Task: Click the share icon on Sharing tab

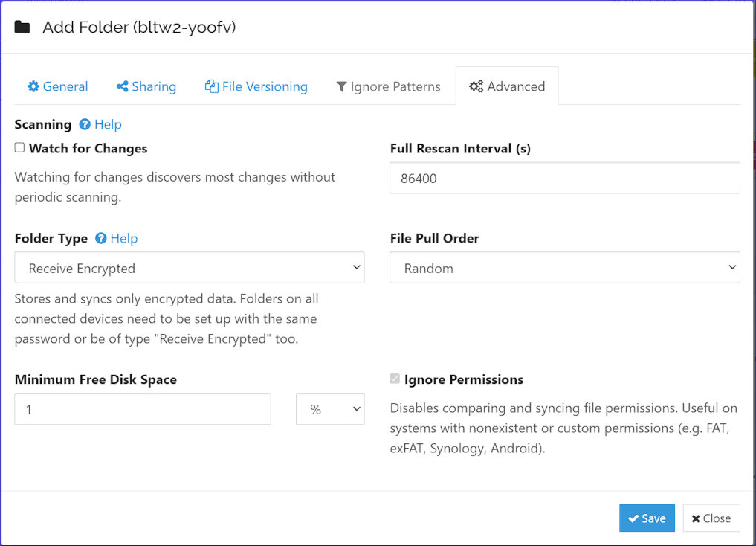Action: 123,86
